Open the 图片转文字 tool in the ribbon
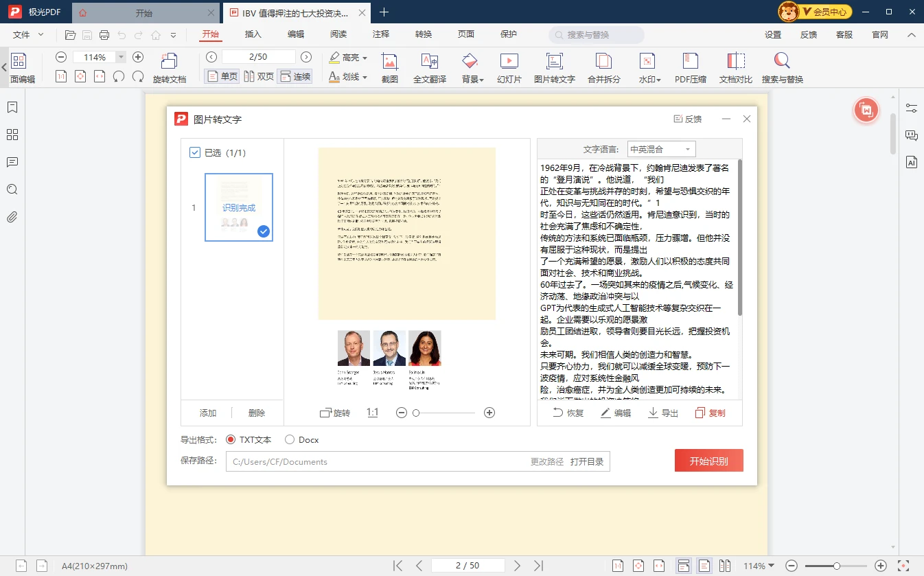The image size is (924, 576). click(x=555, y=68)
